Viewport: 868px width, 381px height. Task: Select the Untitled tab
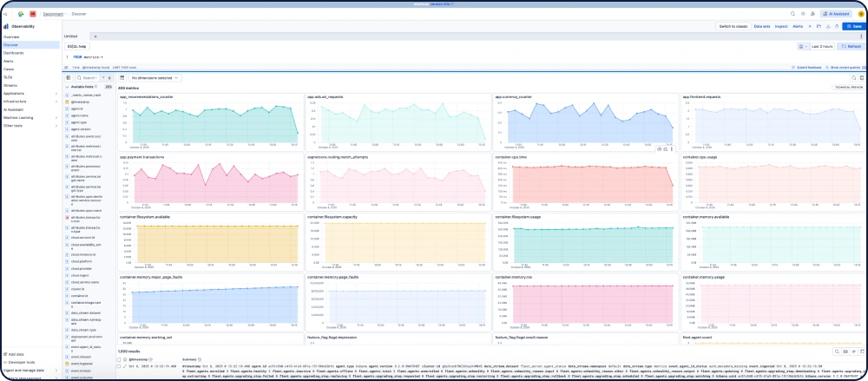click(x=71, y=36)
